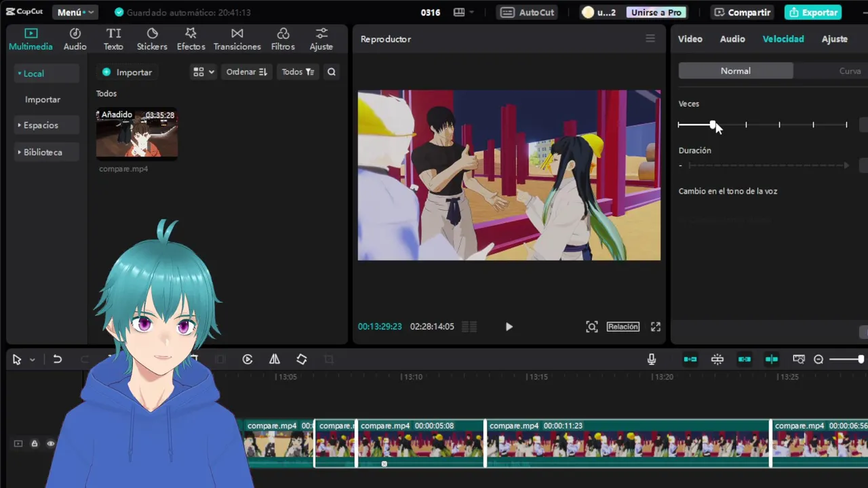This screenshot has height=488, width=868.
Task: Toggle auto snapping on timeline
Action: tap(717, 359)
